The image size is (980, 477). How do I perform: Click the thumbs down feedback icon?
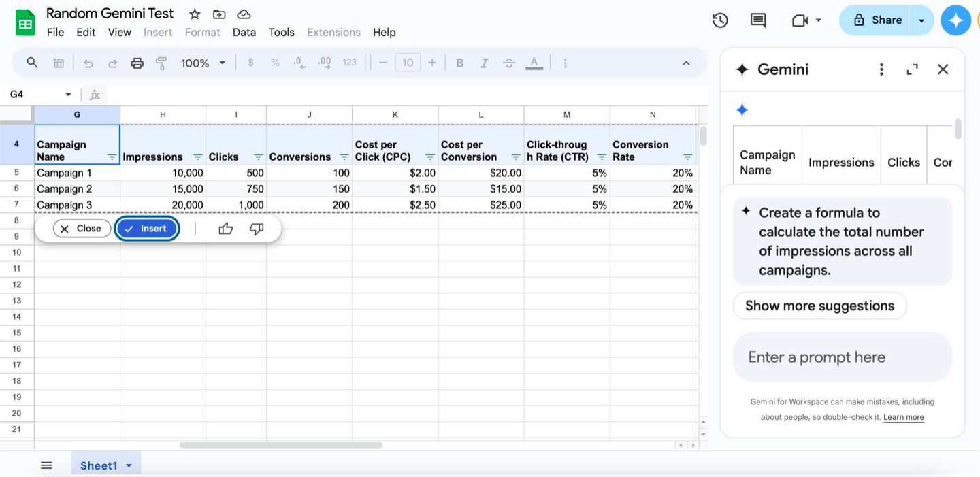coord(257,229)
